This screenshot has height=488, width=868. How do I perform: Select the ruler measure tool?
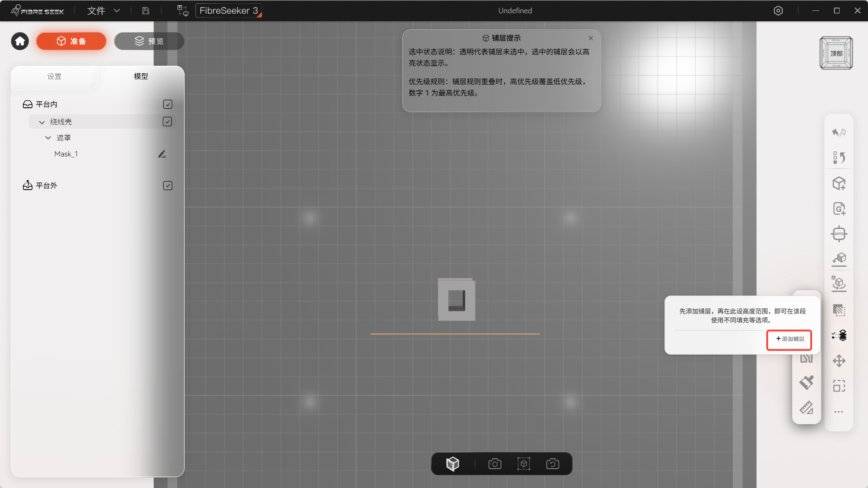tap(806, 408)
